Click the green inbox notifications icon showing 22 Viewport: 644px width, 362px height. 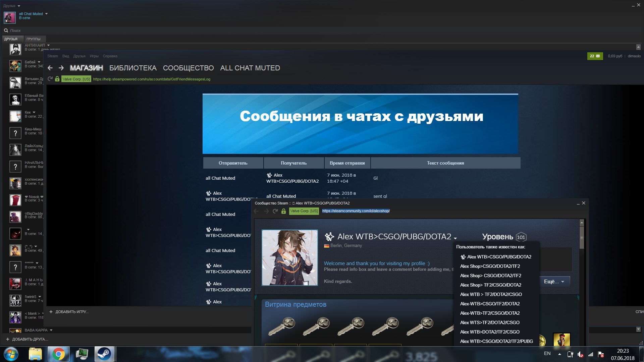pos(595,56)
